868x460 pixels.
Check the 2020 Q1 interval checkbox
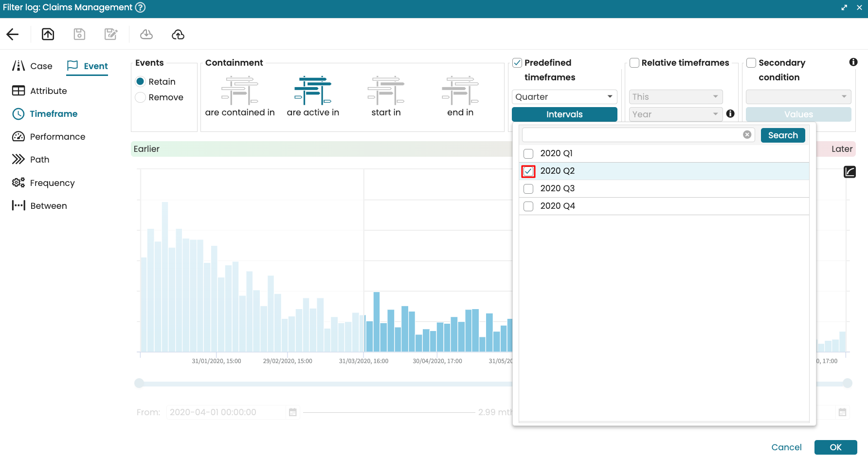coord(528,154)
